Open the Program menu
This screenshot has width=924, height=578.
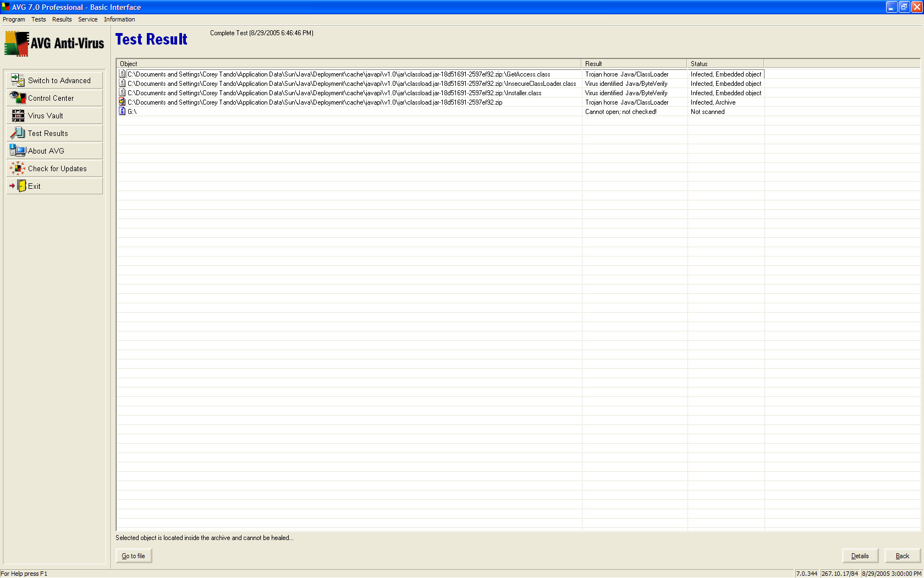14,19
